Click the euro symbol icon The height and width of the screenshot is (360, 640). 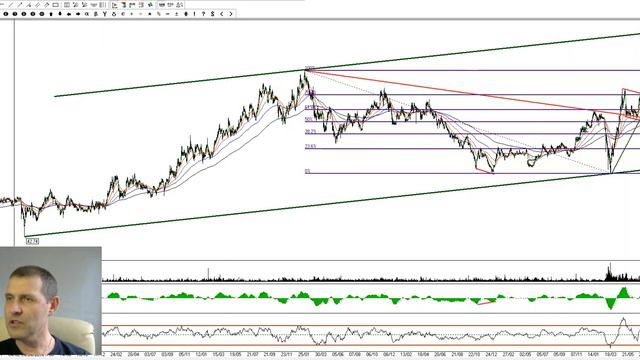pos(123,14)
